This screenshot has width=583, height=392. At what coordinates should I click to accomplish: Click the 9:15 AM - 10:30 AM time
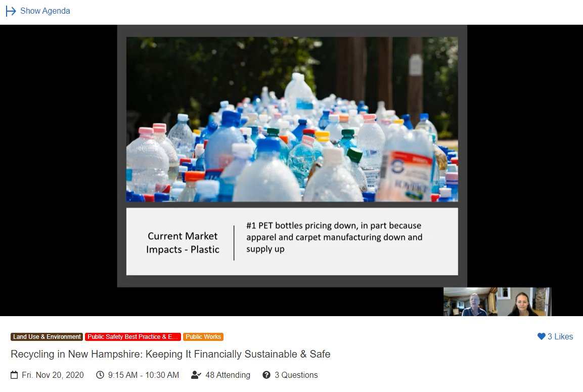144,375
